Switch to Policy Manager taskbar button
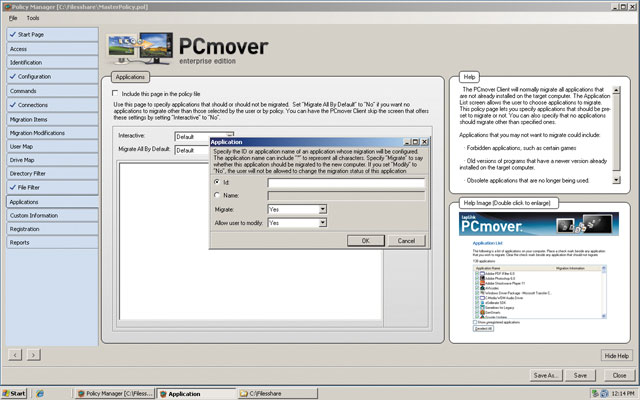The width and height of the screenshot is (640, 400). coord(115,393)
